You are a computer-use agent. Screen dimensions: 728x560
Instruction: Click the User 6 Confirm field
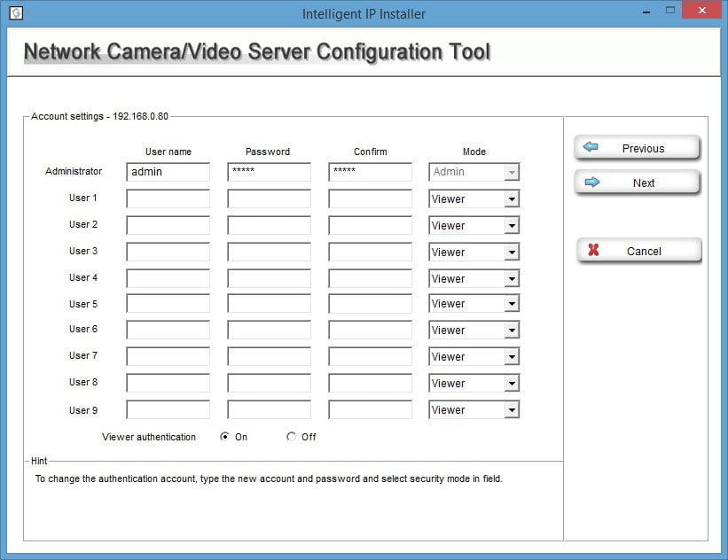coord(370,330)
